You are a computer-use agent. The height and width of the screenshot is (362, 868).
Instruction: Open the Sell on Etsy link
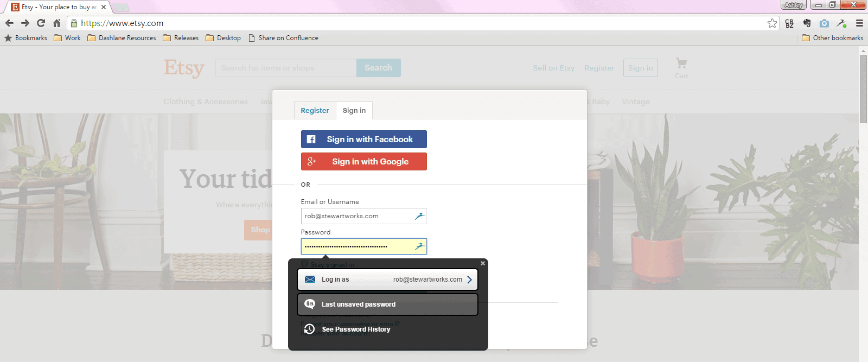[553, 68]
